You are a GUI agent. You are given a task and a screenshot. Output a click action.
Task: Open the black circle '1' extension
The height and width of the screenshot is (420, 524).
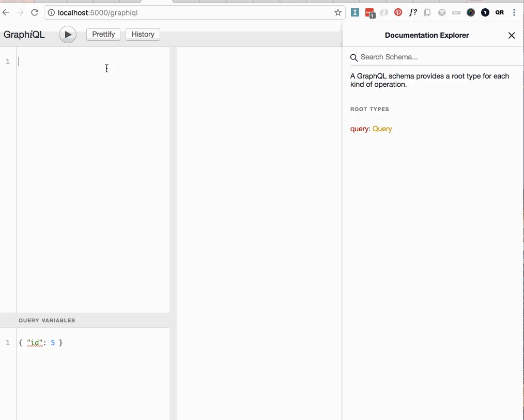(485, 13)
